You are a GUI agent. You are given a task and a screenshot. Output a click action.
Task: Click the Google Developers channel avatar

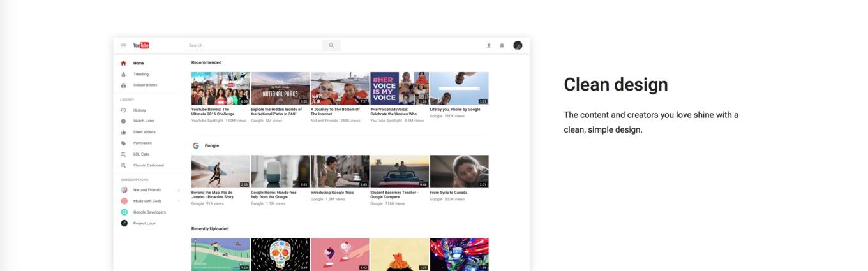pos(124,212)
